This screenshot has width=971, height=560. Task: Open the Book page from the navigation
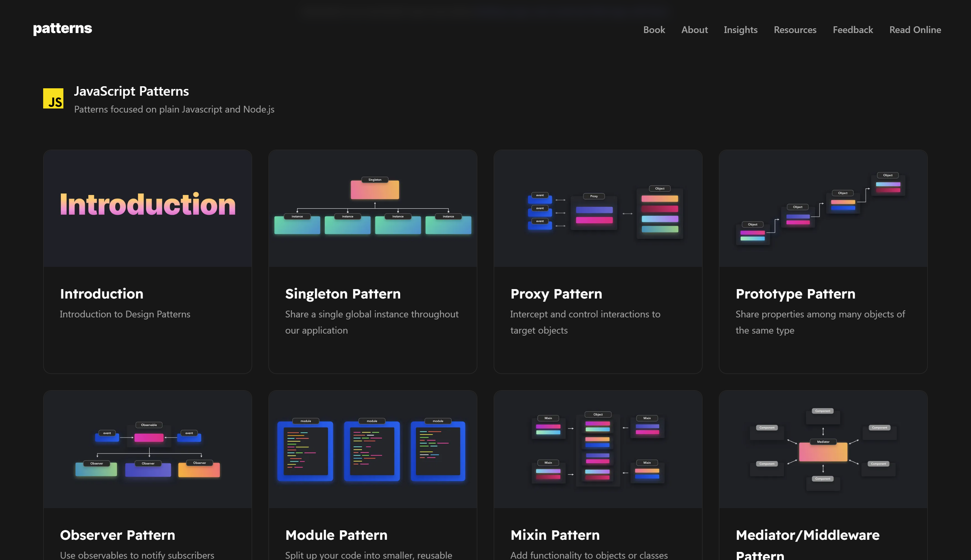pyautogui.click(x=654, y=30)
